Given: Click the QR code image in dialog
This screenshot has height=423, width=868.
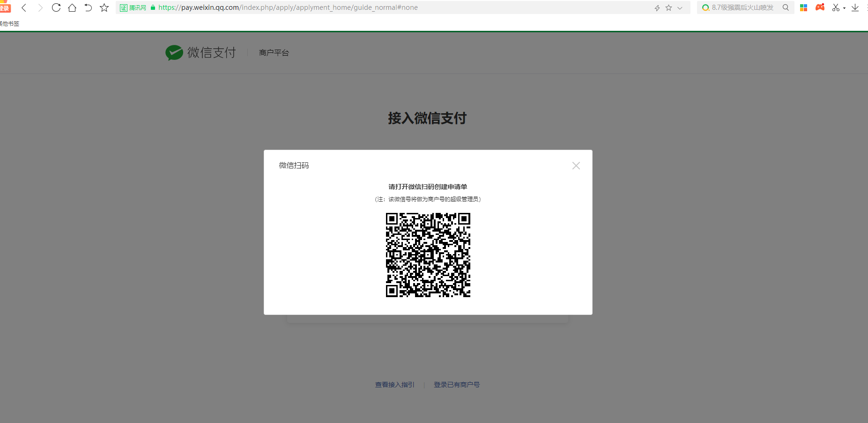Looking at the screenshot, I should tap(428, 255).
